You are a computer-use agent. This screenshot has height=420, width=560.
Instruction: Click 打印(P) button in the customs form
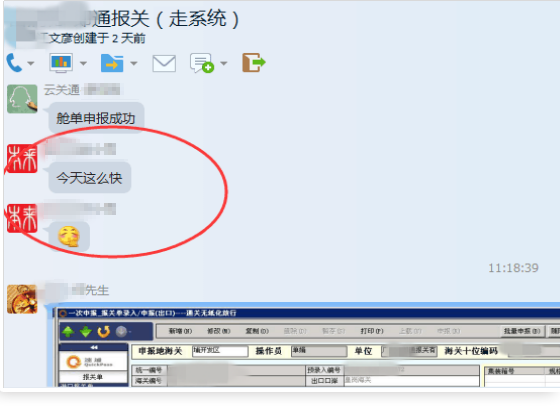(x=372, y=331)
